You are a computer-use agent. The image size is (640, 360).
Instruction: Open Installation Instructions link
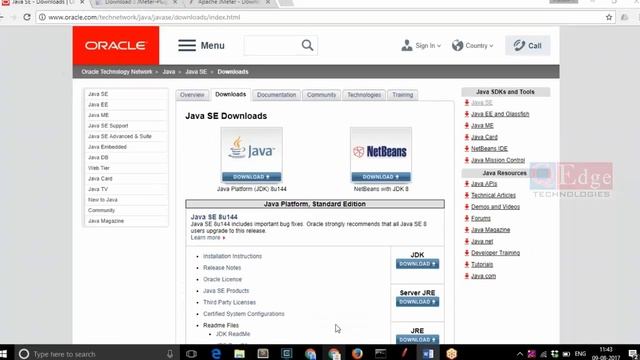(x=232, y=256)
